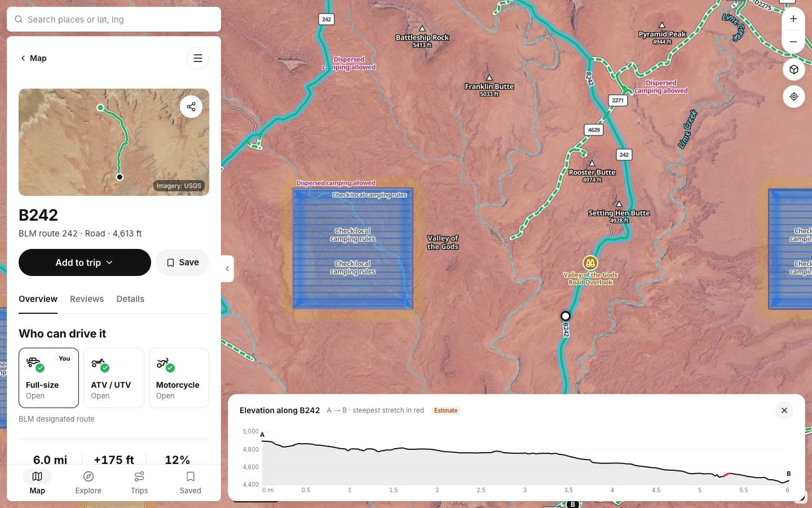Click the white route marker on B242
Screen dimensions: 812x508
tap(566, 316)
